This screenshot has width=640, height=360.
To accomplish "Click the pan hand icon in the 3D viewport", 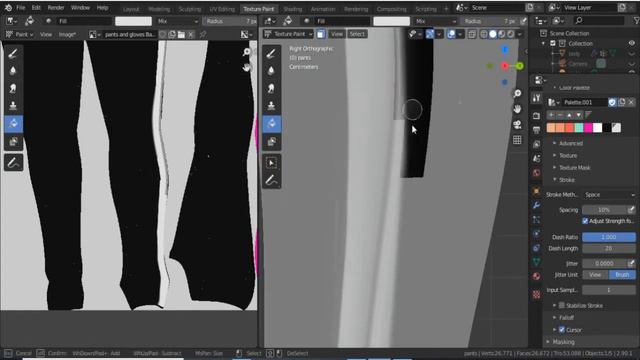I will 517,109.
